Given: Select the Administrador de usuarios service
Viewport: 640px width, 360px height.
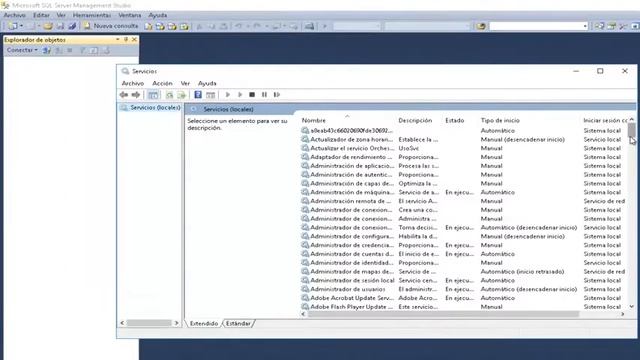Looking at the screenshot, I should [x=464, y=289].
